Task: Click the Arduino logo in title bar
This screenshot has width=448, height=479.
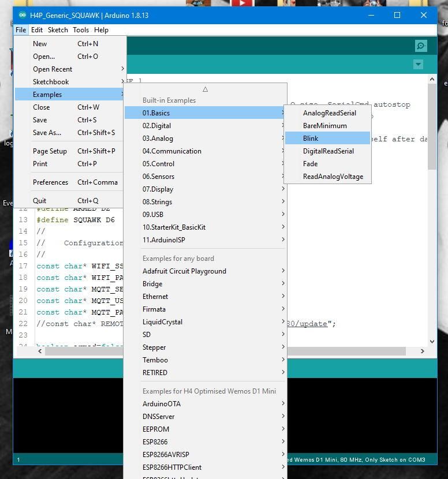Action: pos(23,15)
